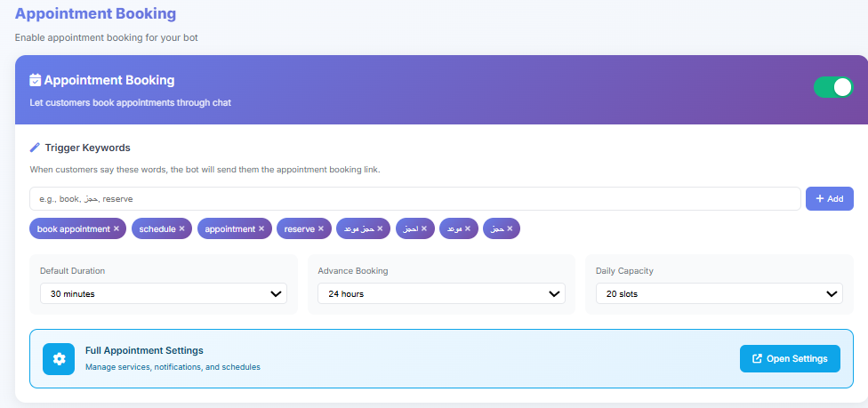Remove the 'reserve' keyword tag
Viewport: 868px width, 408px height.
tap(320, 229)
